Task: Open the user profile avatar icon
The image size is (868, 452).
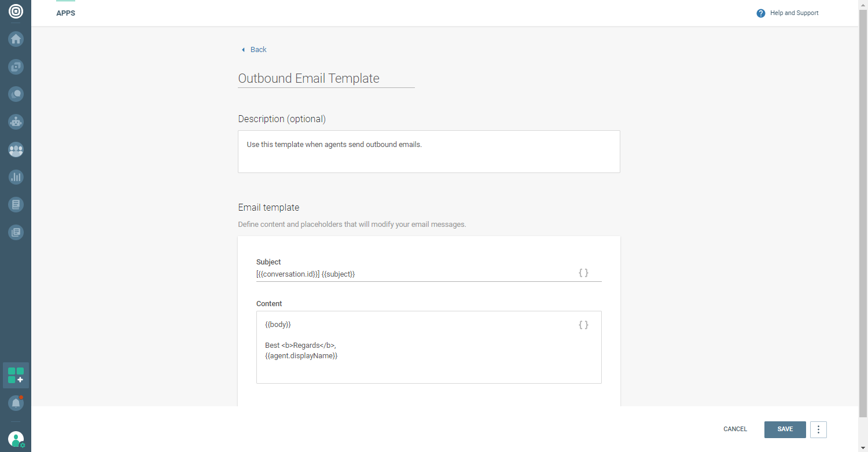Action: click(x=16, y=439)
